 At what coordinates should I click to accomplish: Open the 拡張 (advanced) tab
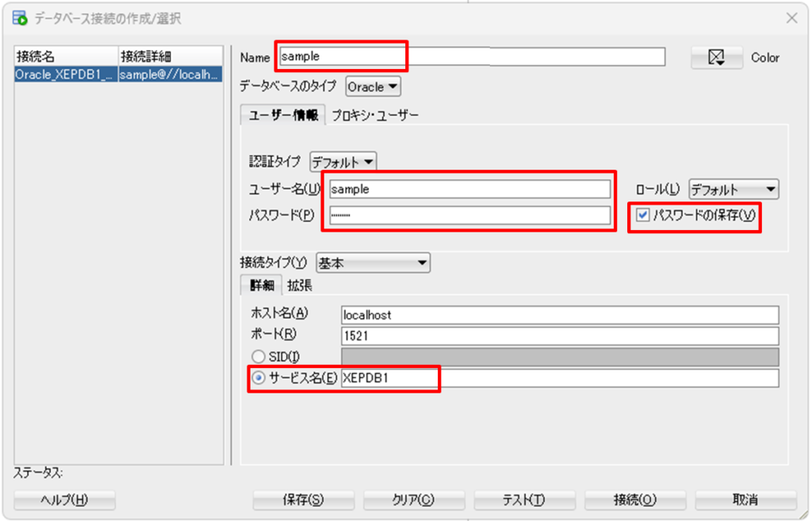[300, 285]
